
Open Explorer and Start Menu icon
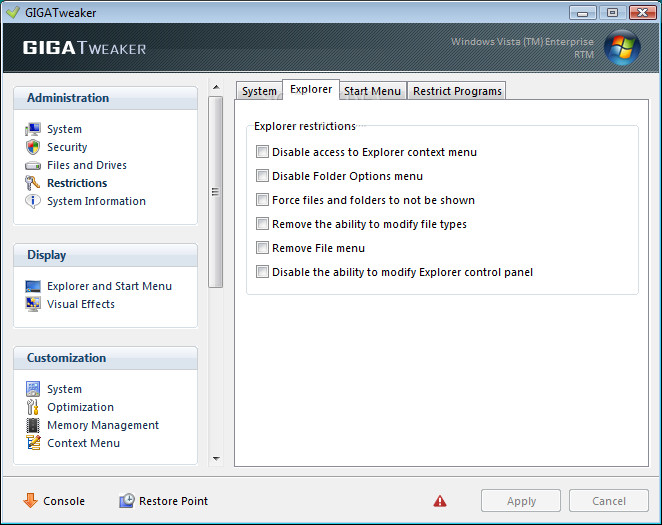(33, 286)
